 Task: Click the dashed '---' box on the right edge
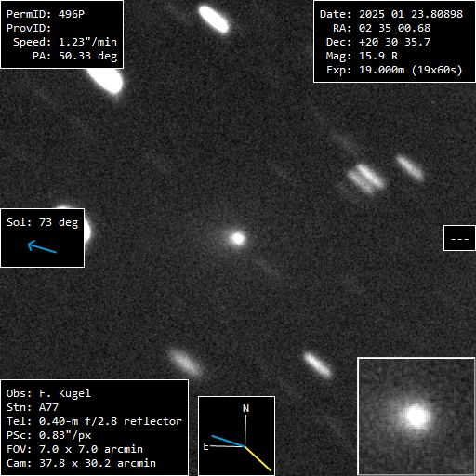tap(459, 238)
